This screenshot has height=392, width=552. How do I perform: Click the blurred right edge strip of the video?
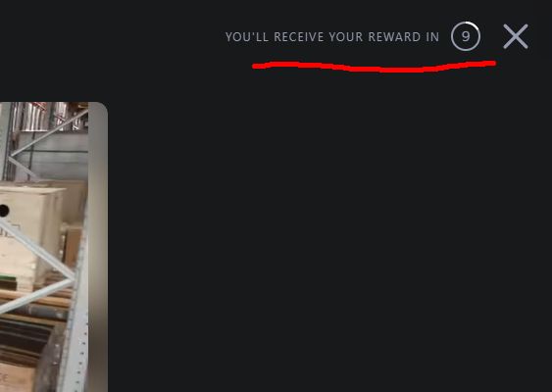[x=98, y=246]
